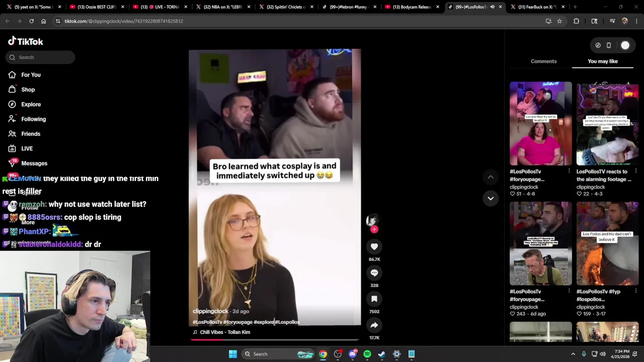Image resolution: width=644 pixels, height=362 pixels.
Task: Bookmark this page with the star icon
Action: 559,21
